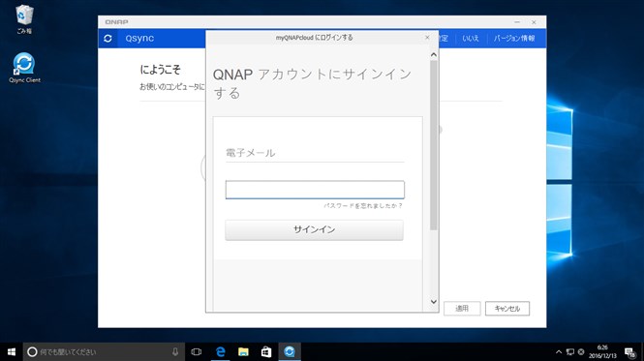Image resolution: width=644 pixels, height=361 pixels.
Task: Click the dialog scrollbar up arrow
Action: [x=433, y=54]
